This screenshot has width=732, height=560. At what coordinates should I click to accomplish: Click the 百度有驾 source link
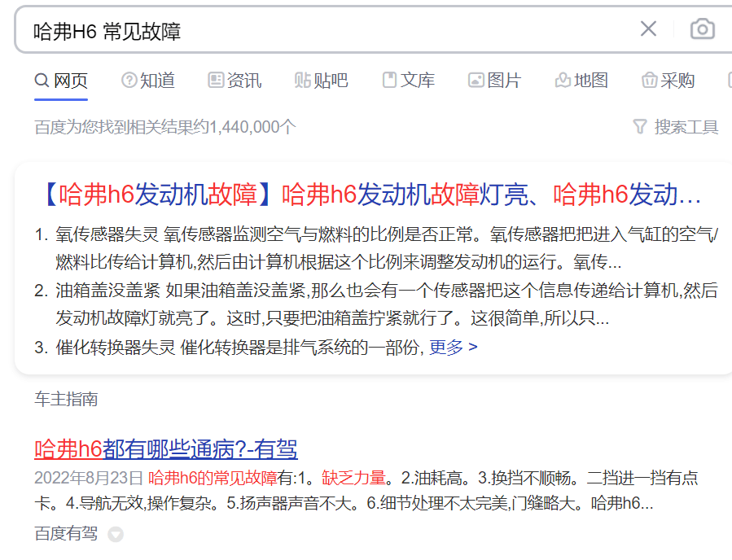point(66,533)
